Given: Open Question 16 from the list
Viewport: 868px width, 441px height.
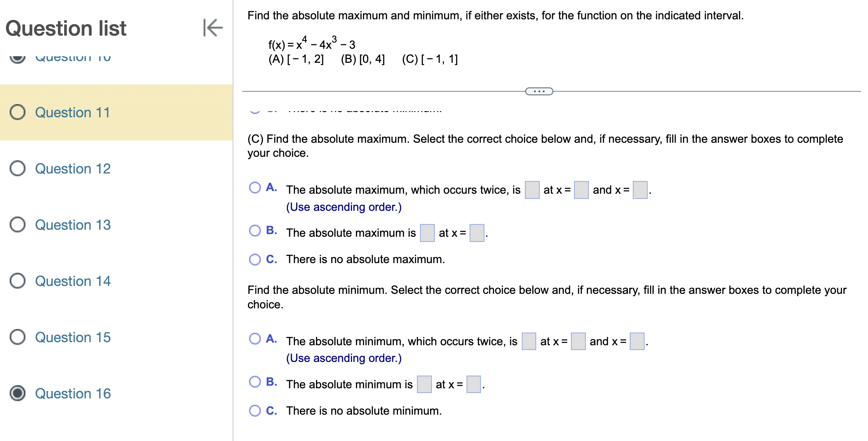Looking at the screenshot, I should coord(72,394).
